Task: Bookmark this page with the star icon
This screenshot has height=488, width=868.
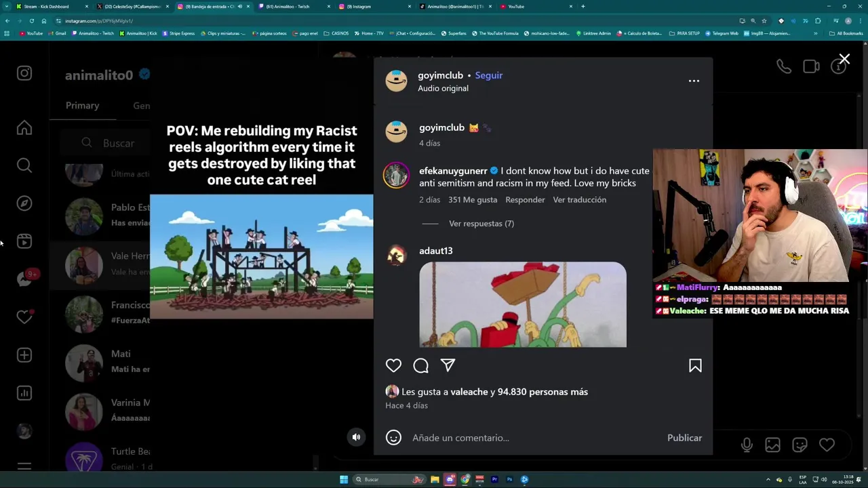Action: pos(764,21)
